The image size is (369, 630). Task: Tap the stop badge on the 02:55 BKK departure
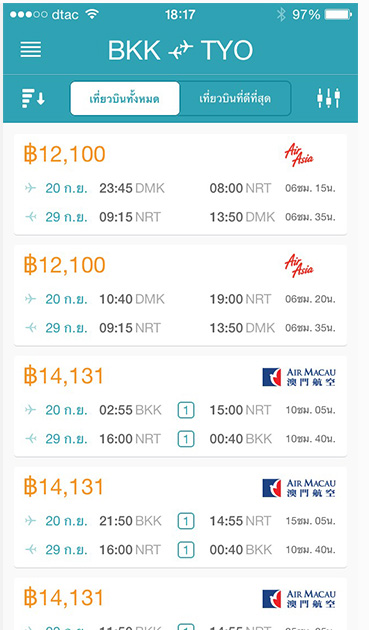[x=186, y=410]
